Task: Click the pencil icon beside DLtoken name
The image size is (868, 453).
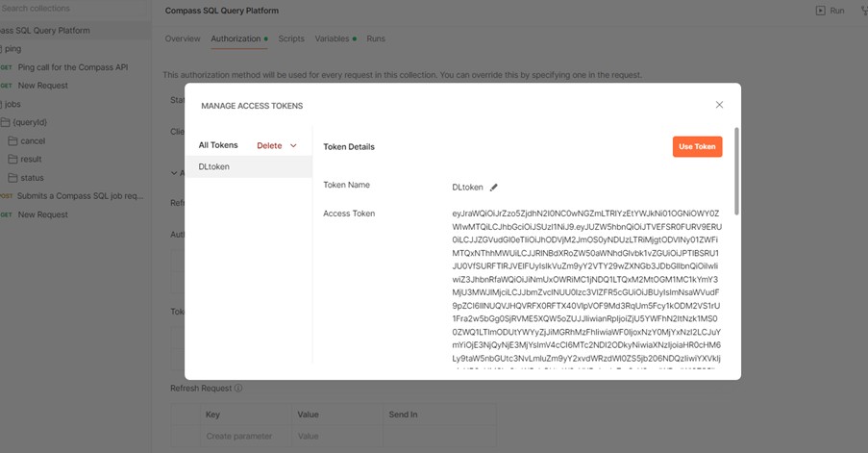Action: [494, 188]
